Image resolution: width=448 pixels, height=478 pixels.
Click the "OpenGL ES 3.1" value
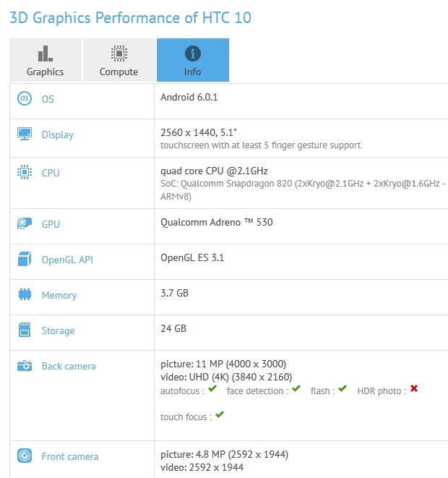(192, 257)
